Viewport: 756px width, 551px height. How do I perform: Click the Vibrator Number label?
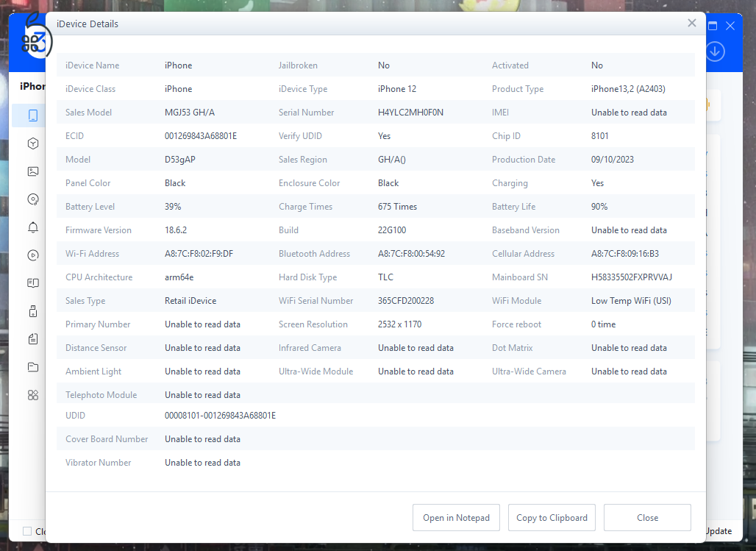(99, 463)
